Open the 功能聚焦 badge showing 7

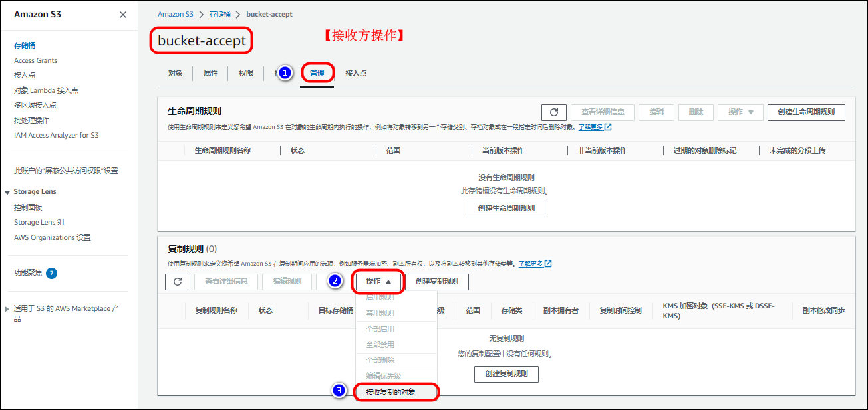click(x=51, y=272)
